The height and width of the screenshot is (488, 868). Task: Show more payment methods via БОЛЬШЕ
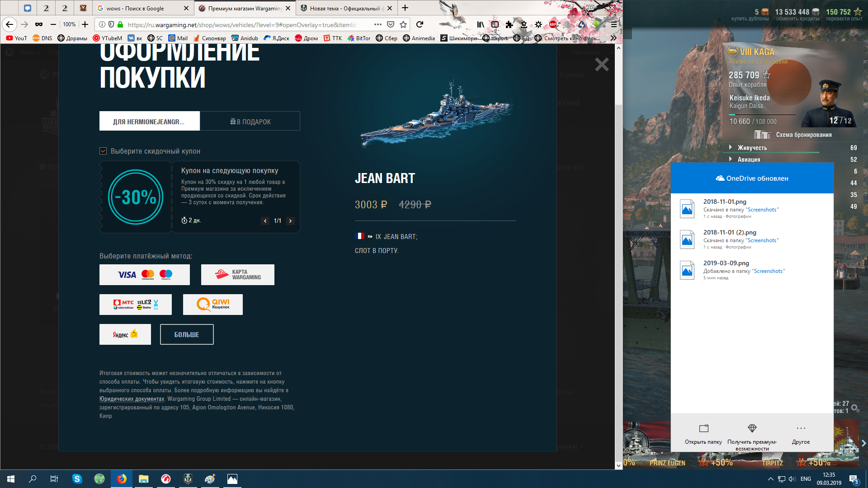click(187, 334)
